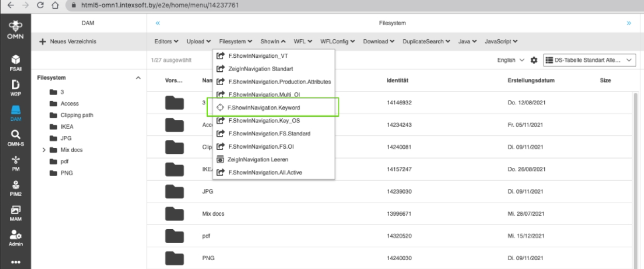
Task: Click date Mi. 15/12/2021
Action: pyautogui.click(x=526, y=236)
